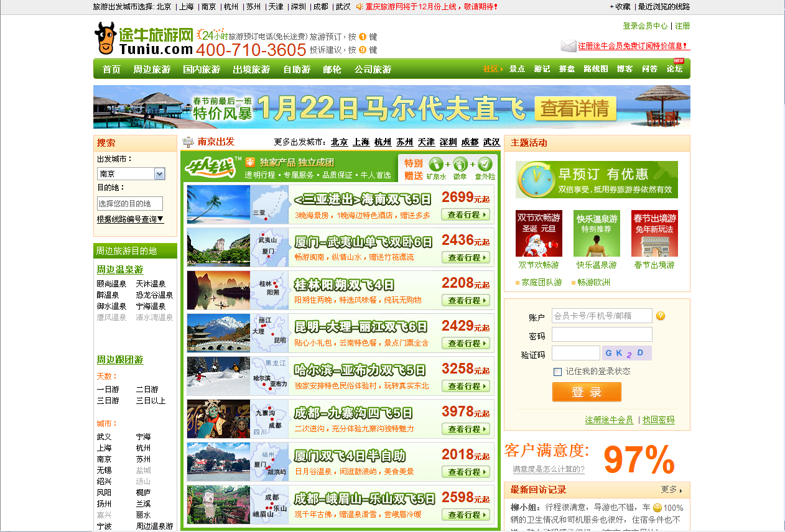Open 论坛 in the community navigation
The height and width of the screenshot is (532, 785).
point(674,69)
